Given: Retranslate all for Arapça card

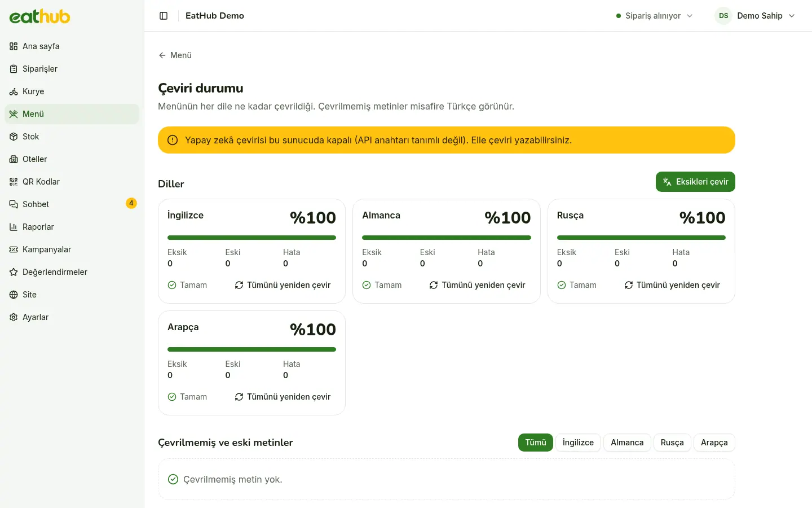Looking at the screenshot, I should tap(283, 397).
